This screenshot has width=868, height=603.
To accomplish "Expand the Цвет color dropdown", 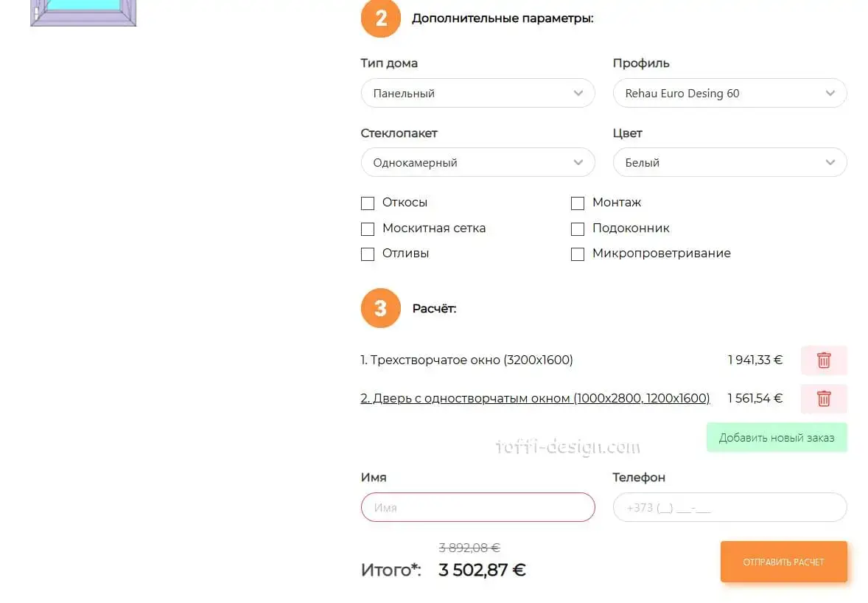I will (x=729, y=163).
